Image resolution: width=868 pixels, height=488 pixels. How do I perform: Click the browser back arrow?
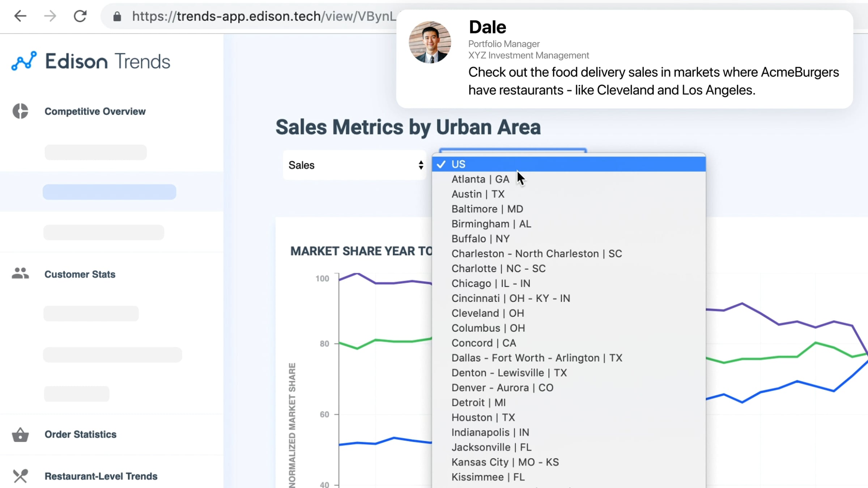tap(20, 16)
